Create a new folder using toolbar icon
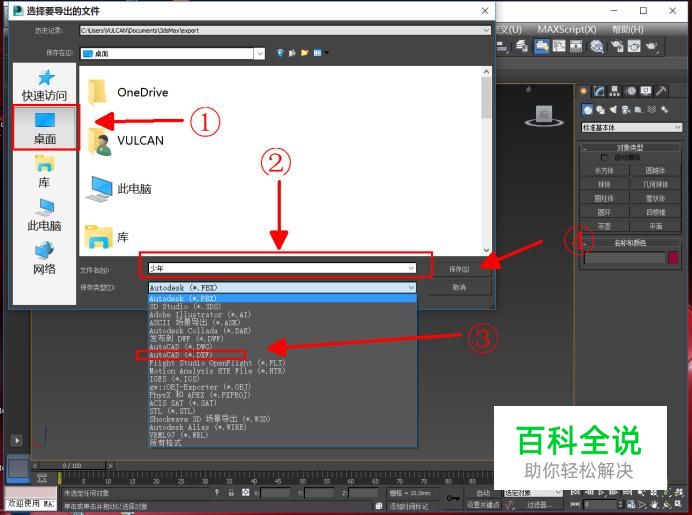The image size is (692, 515). pyautogui.click(x=305, y=53)
